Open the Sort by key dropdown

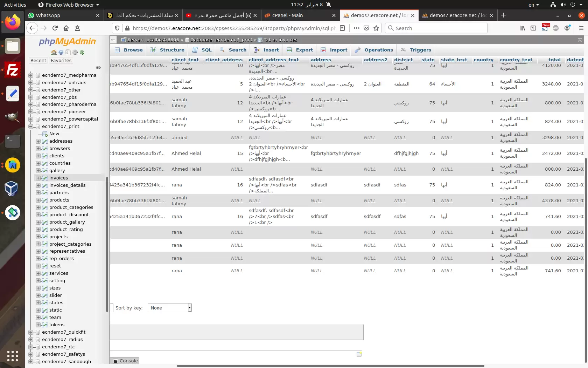pos(169,308)
